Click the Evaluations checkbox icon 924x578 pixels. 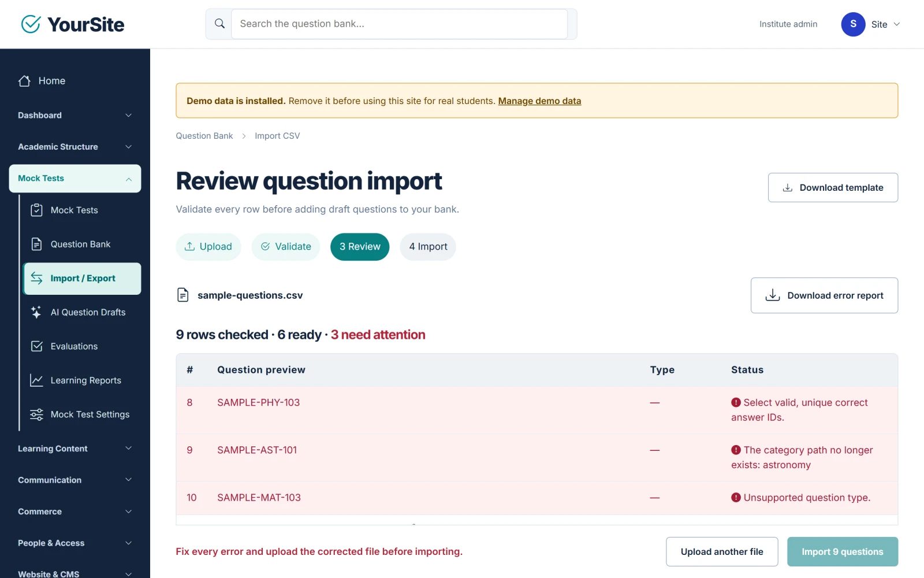click(36, 346)
